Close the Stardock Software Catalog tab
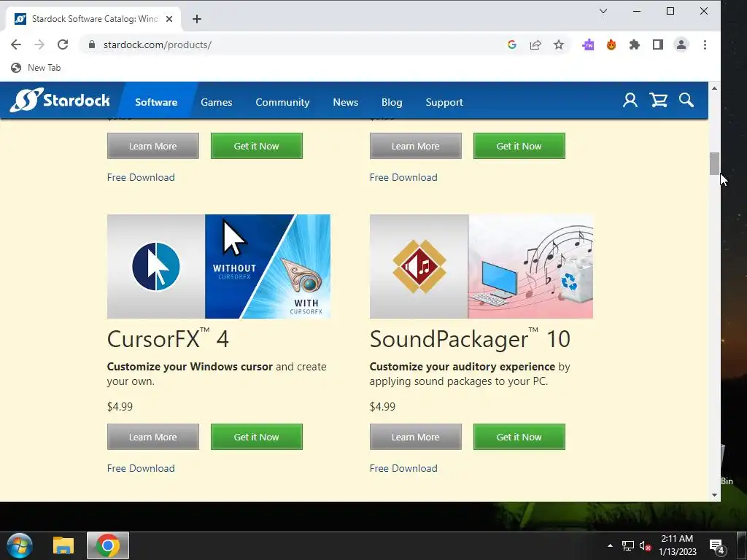747x560 pixels. click(169, 19)
